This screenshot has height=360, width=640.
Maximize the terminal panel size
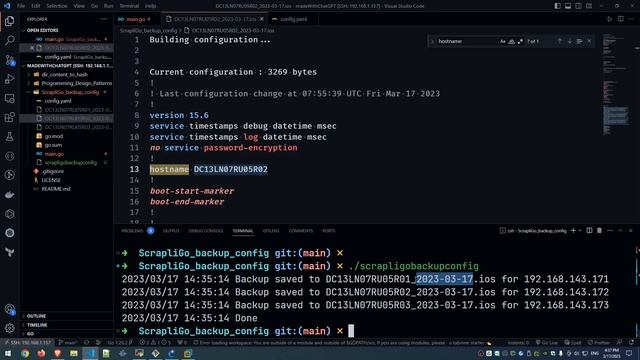click(620, 231)
